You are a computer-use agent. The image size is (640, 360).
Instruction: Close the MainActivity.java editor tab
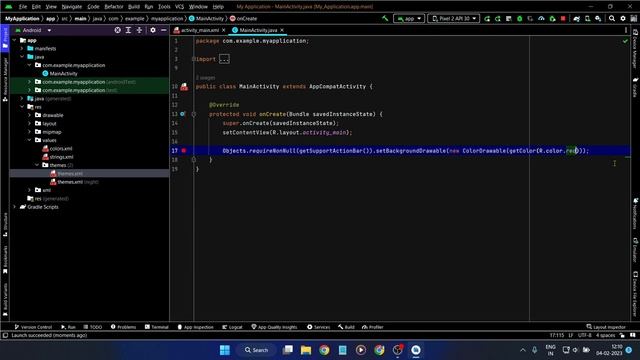click(x=282, y=30)
